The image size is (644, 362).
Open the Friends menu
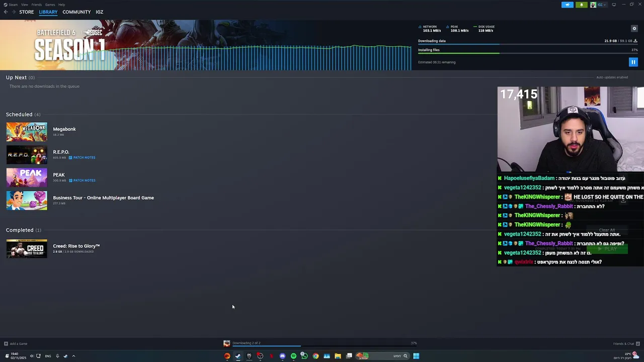click(37, 5)
